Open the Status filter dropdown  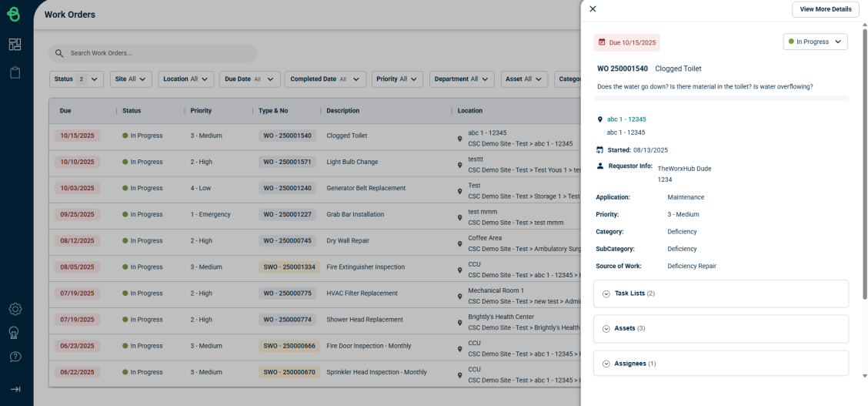pyautogui.click(x=76, y=79)
